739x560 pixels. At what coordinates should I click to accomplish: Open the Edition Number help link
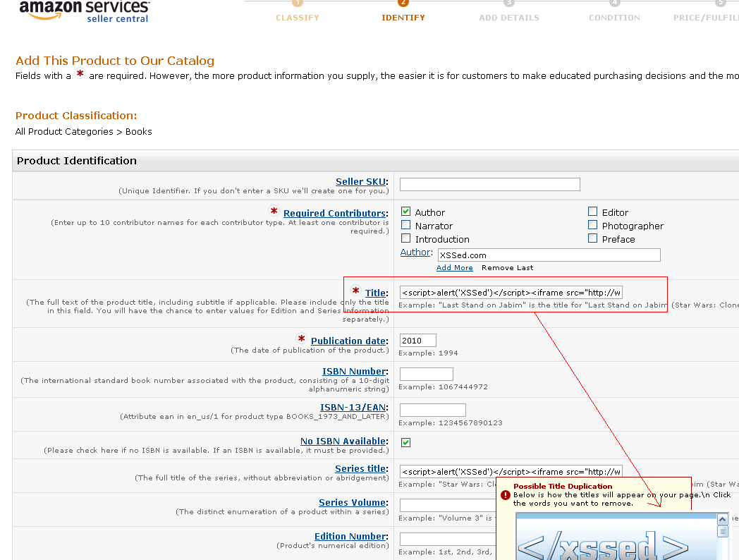pos(350,537)
